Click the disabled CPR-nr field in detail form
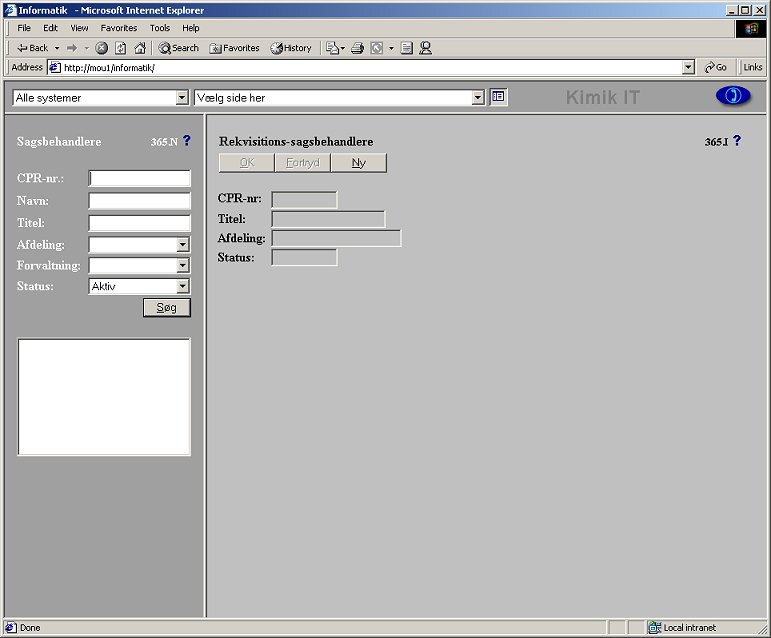 pos(304,200)
